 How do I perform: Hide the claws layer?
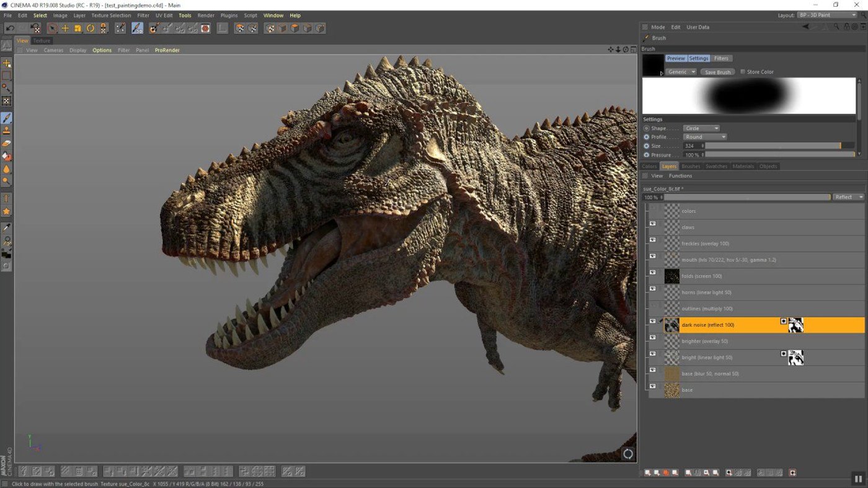652,224
